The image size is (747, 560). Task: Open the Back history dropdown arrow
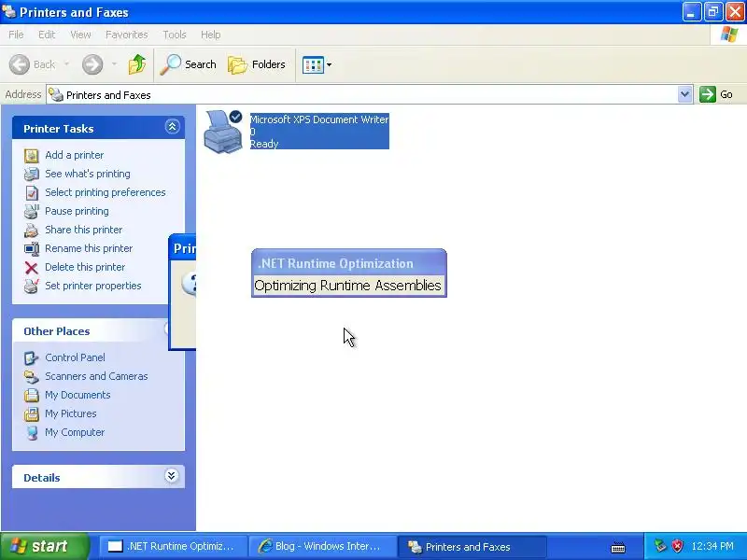tap(66, 64)
